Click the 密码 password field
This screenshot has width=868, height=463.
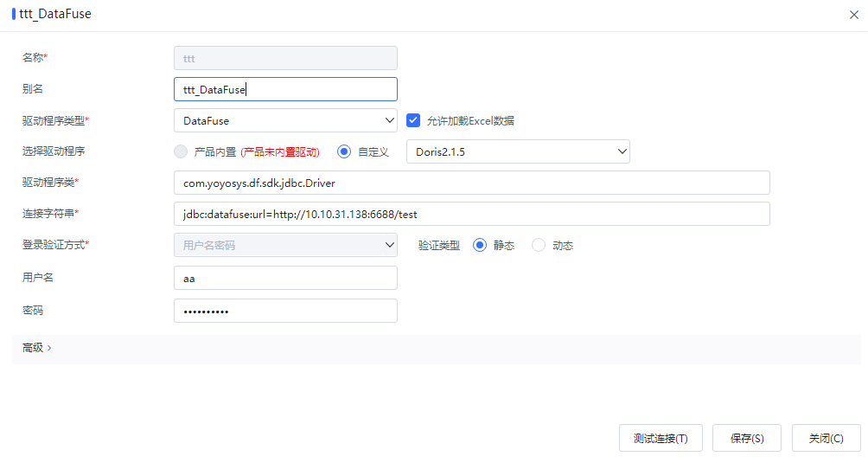tap(285, 311)
